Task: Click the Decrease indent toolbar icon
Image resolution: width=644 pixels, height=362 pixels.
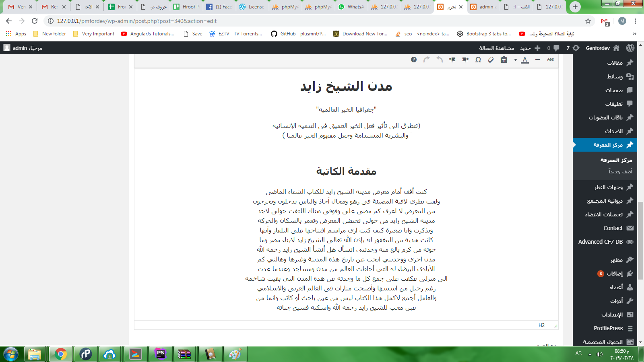Action: pyautogui.click(x=465, y=60)
